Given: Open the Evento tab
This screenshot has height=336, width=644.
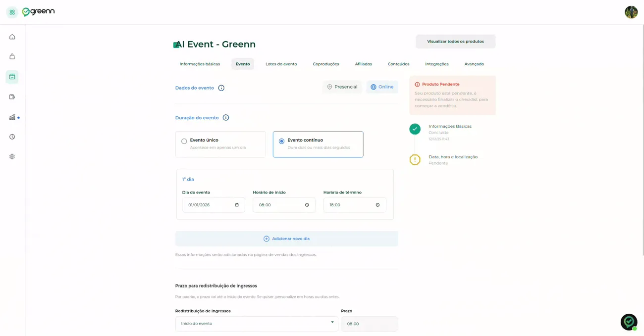Looking at the screenshot, I should tap(243, 64).
